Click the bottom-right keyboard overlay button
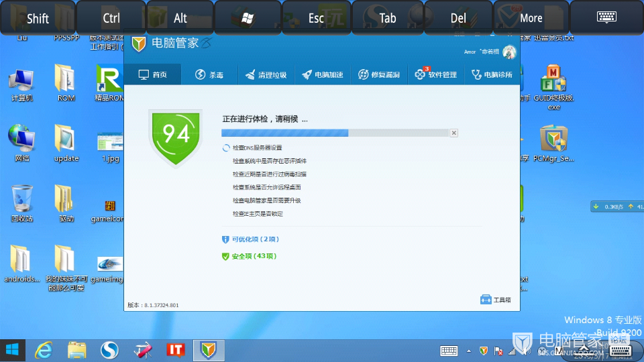 pos(620,350)
